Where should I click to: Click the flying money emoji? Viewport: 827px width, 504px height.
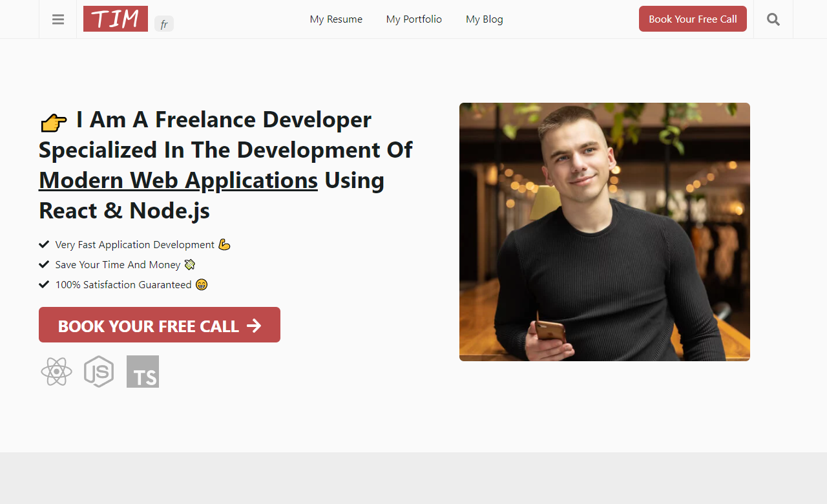tap(189, 265)
